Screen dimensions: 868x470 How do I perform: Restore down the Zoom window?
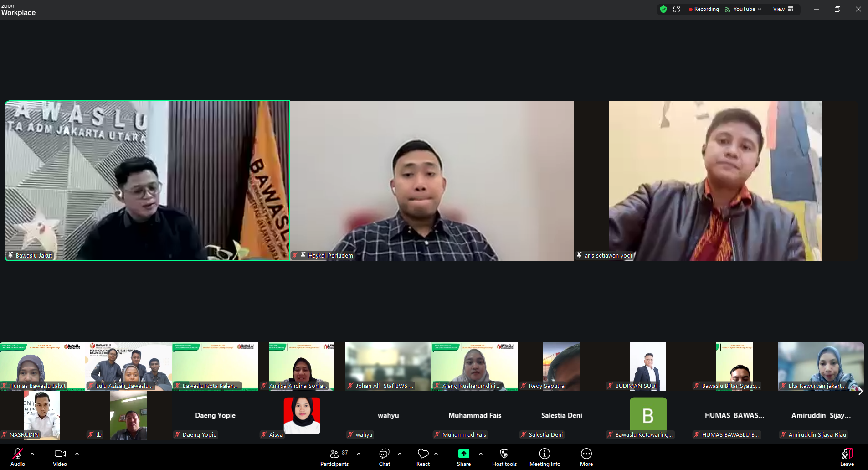(x=837, y=9)
